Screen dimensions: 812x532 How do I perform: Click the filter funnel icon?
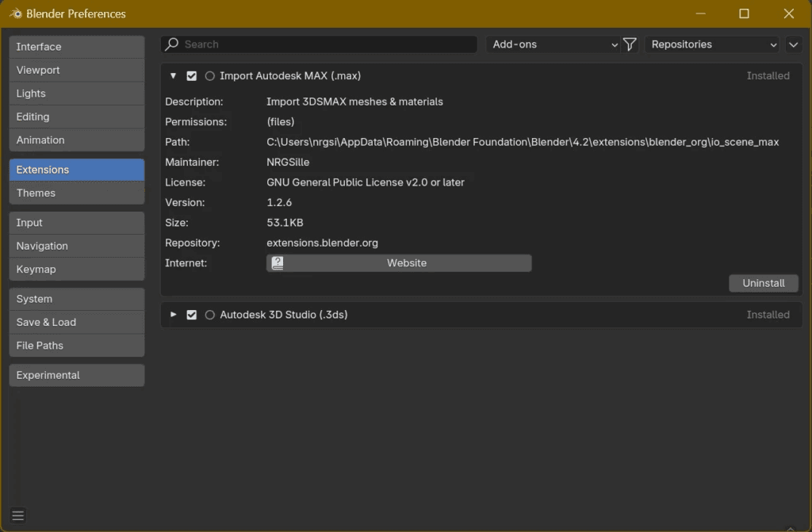(630, 44)
